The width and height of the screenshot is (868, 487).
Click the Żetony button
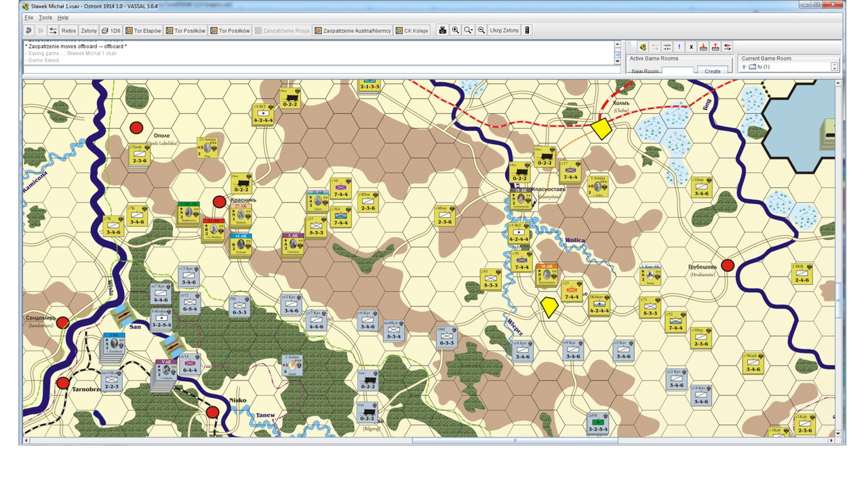click(x=89, y=31)
